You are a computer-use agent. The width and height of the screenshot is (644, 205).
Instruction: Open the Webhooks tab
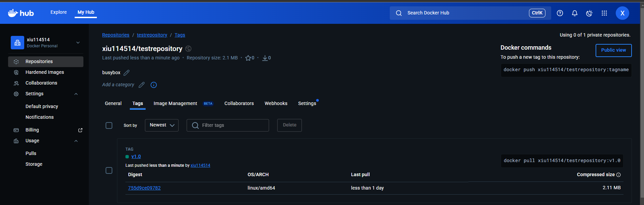pyautogui.click(x=276, y=103)
